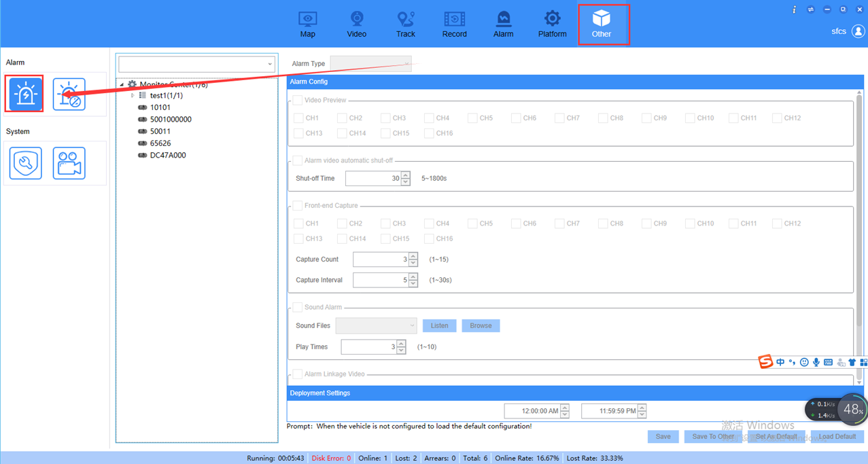Click Load Default button
Viewport: 868px width, 464px height.
[837, 437]
